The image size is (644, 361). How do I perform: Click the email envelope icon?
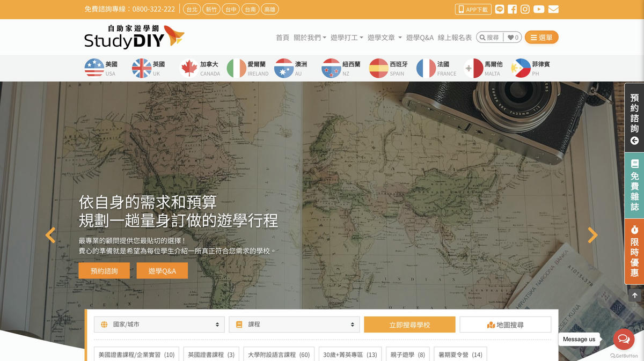click(553, 9)
